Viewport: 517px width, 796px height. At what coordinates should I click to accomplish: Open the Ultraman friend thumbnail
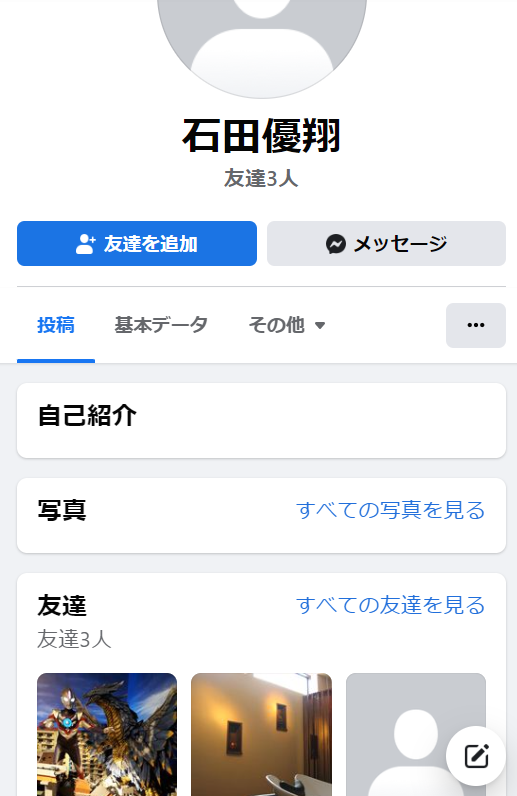tap(107, 735)
